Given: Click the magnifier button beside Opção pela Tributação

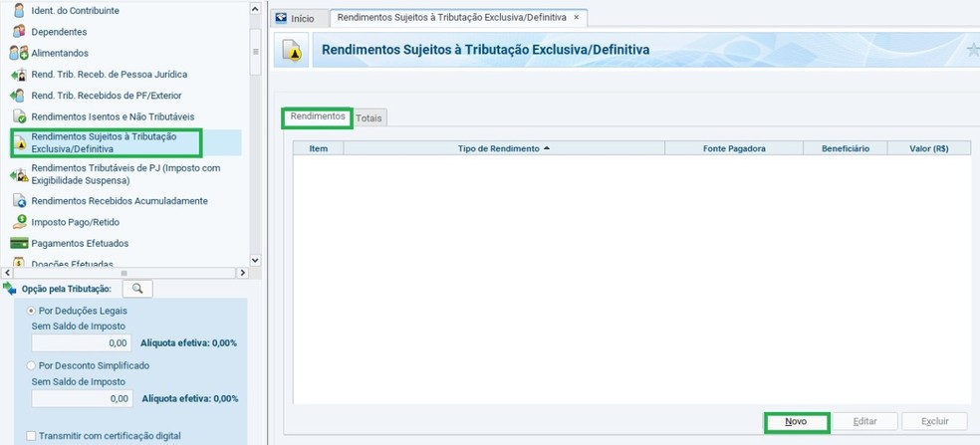Looking at the screenshot, I should click(x=136, y=289).
